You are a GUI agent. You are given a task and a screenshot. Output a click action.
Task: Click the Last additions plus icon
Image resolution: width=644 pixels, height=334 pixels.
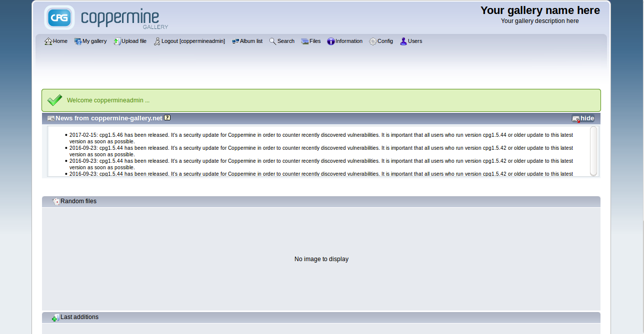56,318
